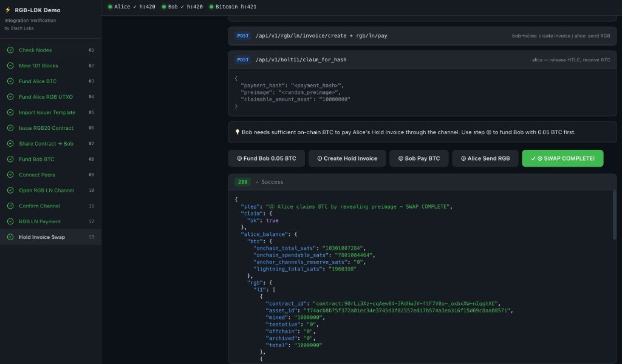This screenshot has width=622, height=364.
Task: Click the Create Hold Invoice button
Action: (347, 158)
